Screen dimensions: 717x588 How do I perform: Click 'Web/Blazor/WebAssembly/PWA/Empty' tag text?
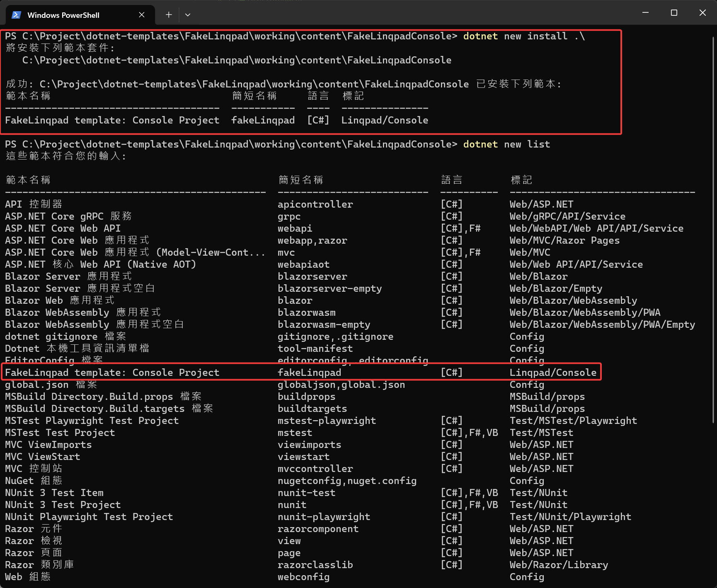point(602,324)
